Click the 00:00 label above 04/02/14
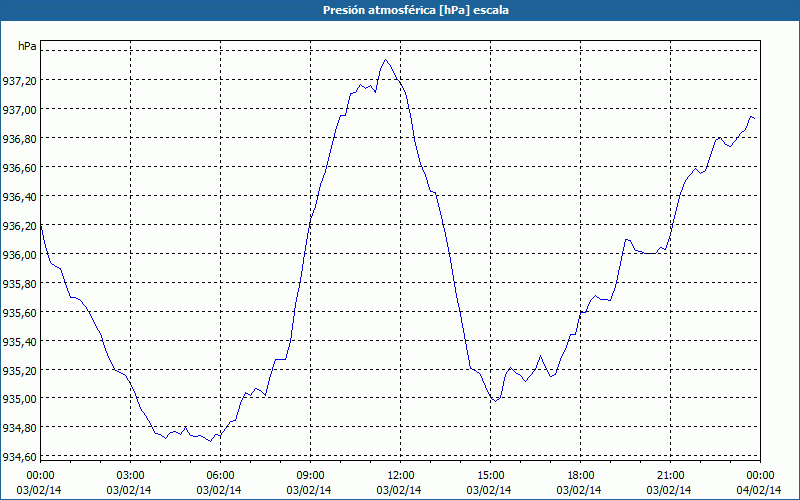The height and width of the screenshot is (500, 800). coord(760,476)
